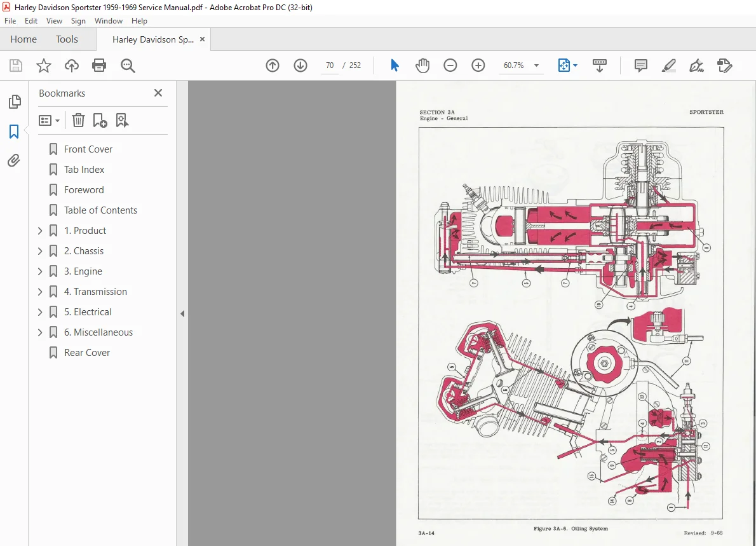This screenshot has height=546, width=756.
Task: Open the Window menu
Action: pyautogui.click(x=109, y=21)
